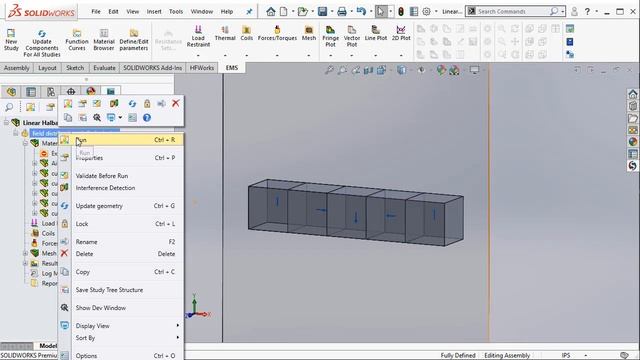Screen dimensions: 640x360
Task: Open the Display View submenu arrow
Action: (178, 326)
